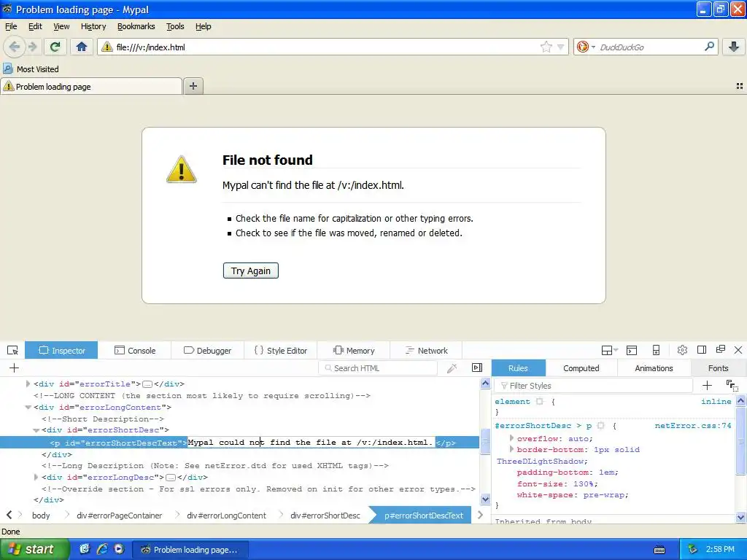Screen dimensions: 747x560
Task: Select the Animations sidebar tab
Action: (x=654, y=368)
